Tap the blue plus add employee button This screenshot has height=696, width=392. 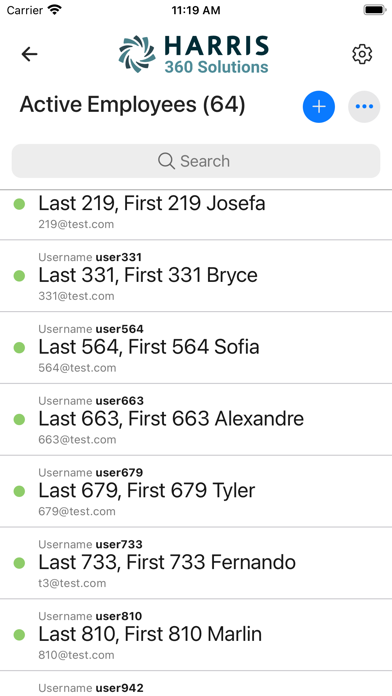click(319, 107)
